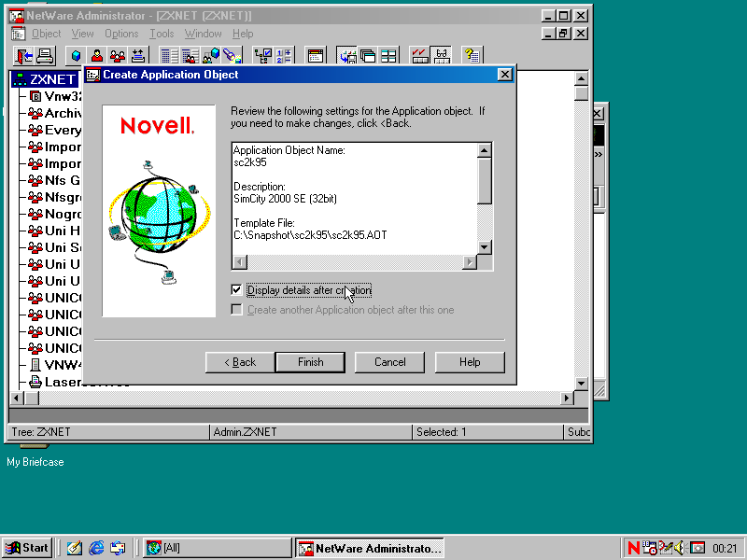
Task: Click the trustees icon with blue cube
Action: pyautogui.click(x=211, y=56)
